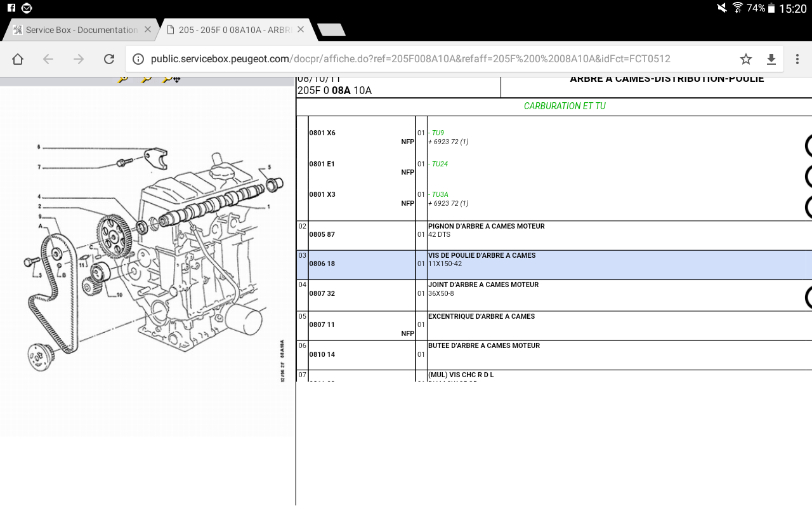This screenshot has width=812, height=508.
Task: Open a new browser tab
Action: 331,30
